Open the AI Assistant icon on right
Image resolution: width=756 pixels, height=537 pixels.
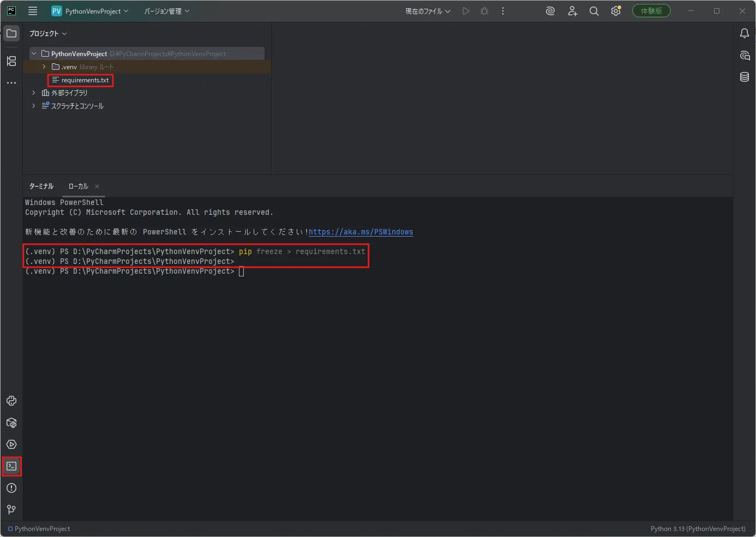(x=745, y=55)
